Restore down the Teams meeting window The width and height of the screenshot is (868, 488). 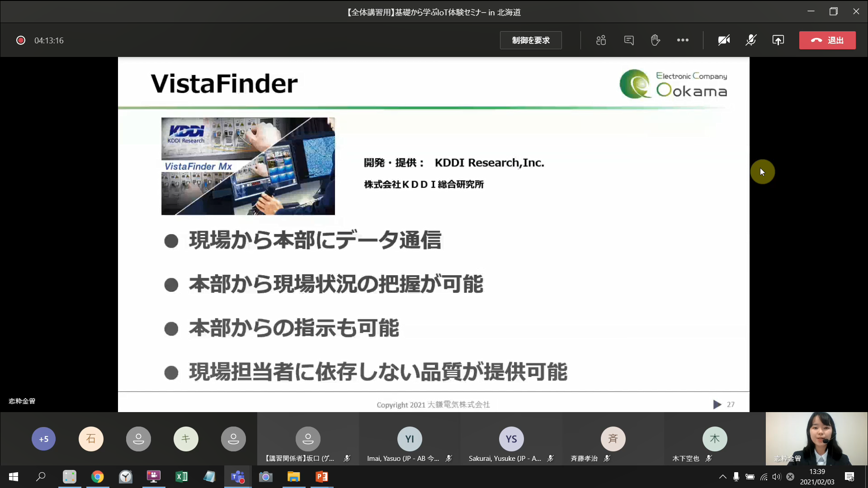834,11
